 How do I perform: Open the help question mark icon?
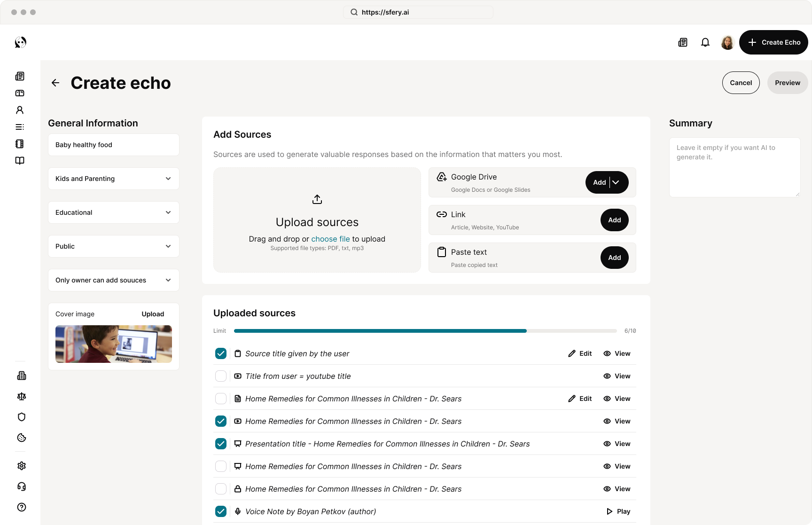tap(22, 507)
